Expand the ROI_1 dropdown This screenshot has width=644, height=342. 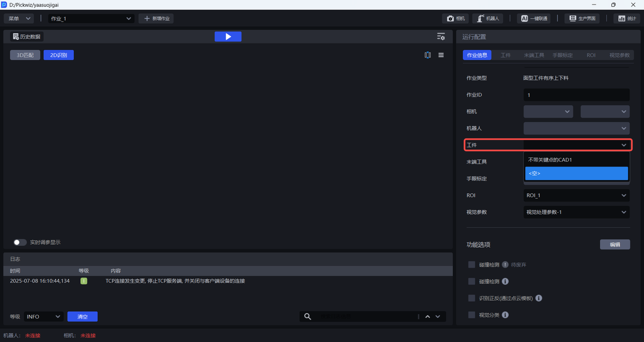click(x=576, y=195)
